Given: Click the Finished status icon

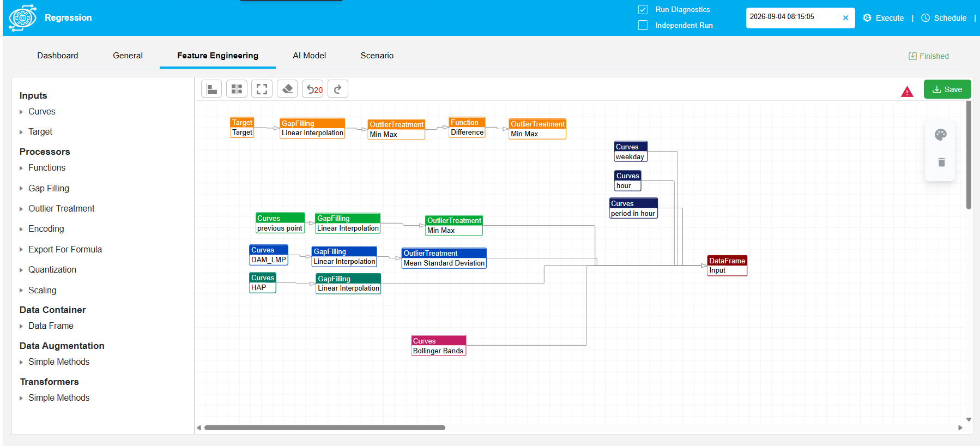Looking at the screenshot, I should click(x=912, y=56).
